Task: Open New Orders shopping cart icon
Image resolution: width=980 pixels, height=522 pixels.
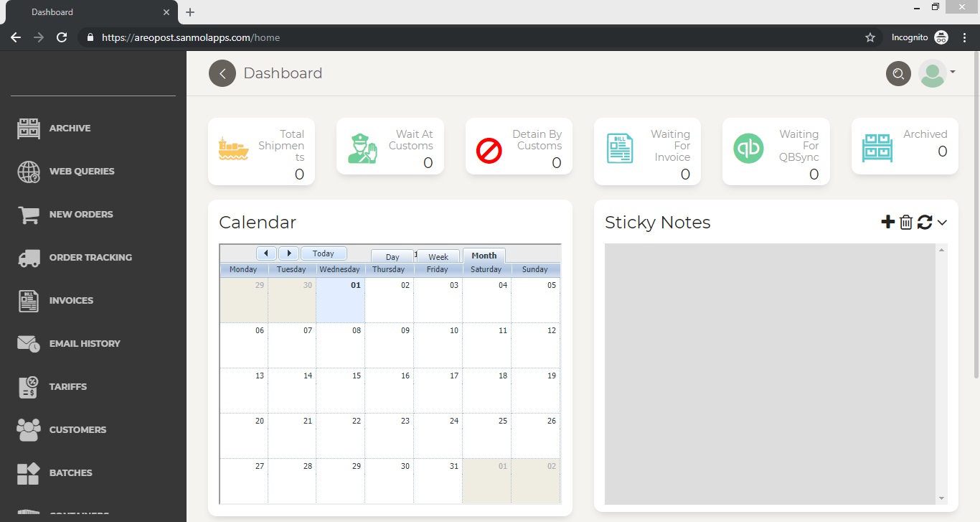Action: coord(29,215)
